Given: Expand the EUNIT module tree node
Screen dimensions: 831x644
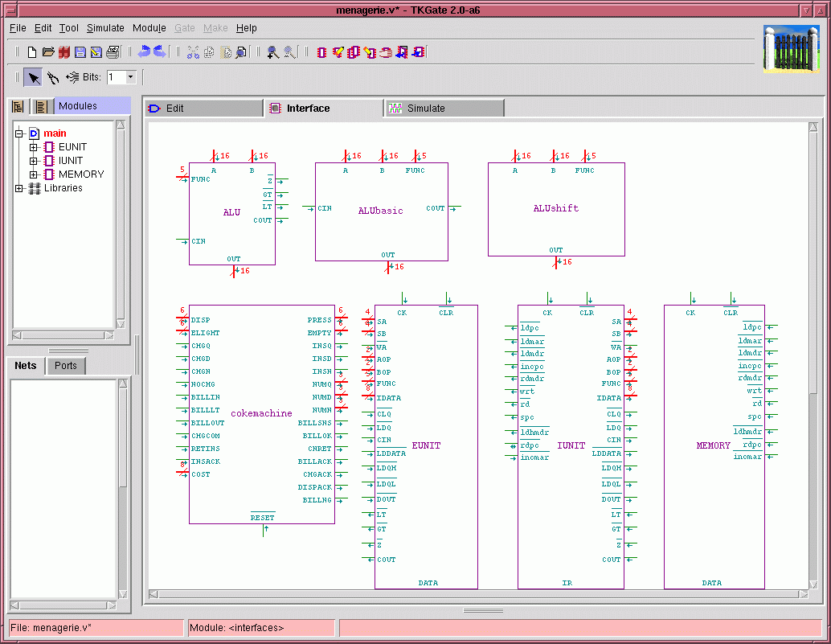Looking at the screenshot, I should point(34,147).
